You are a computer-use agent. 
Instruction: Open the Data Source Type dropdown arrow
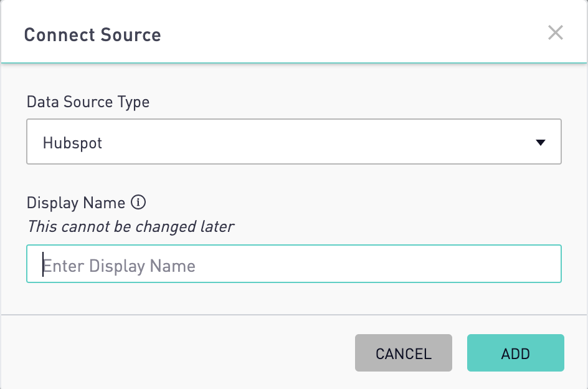coord(541,142)
